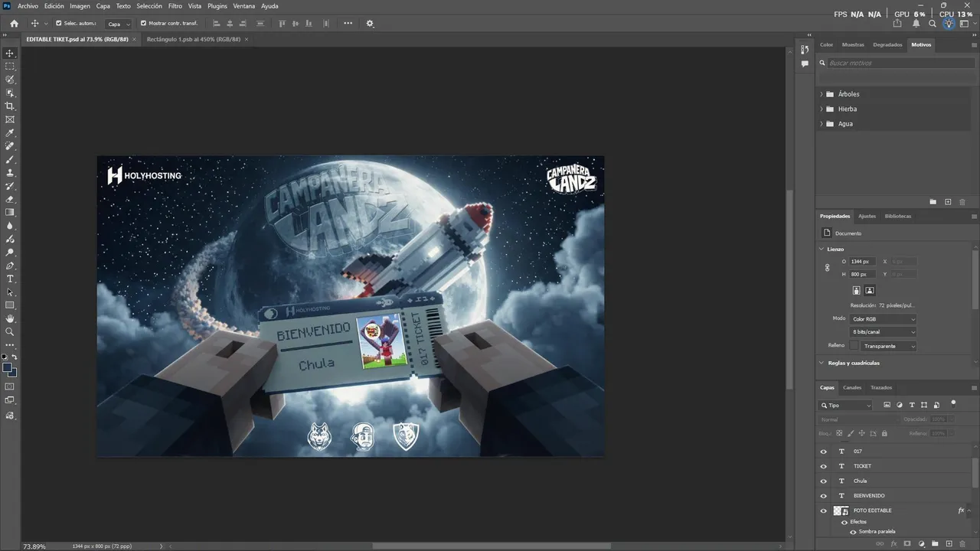Open options bar settings gear
This screenshot has width=980, height=551.
click(370, 24)
